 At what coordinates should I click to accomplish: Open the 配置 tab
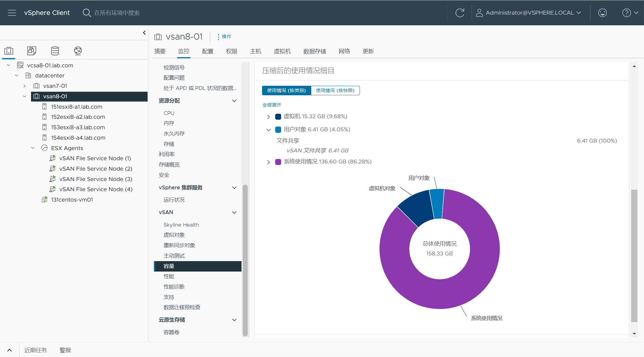(208, 51)
